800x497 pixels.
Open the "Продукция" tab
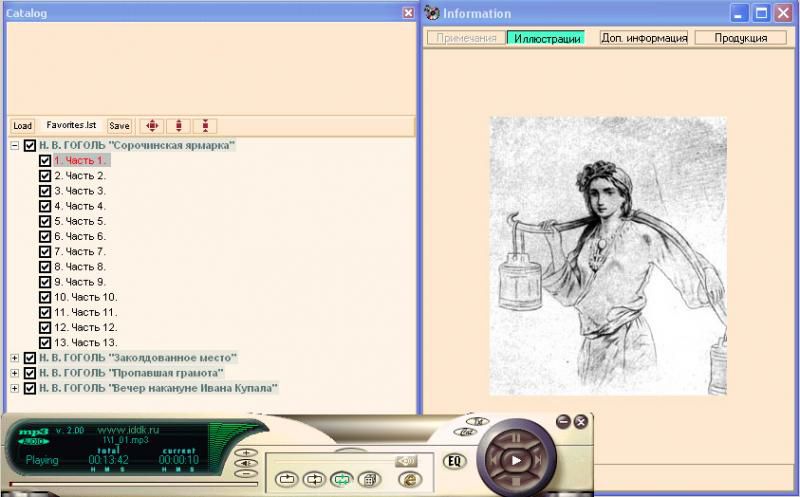tap(740, 38)
